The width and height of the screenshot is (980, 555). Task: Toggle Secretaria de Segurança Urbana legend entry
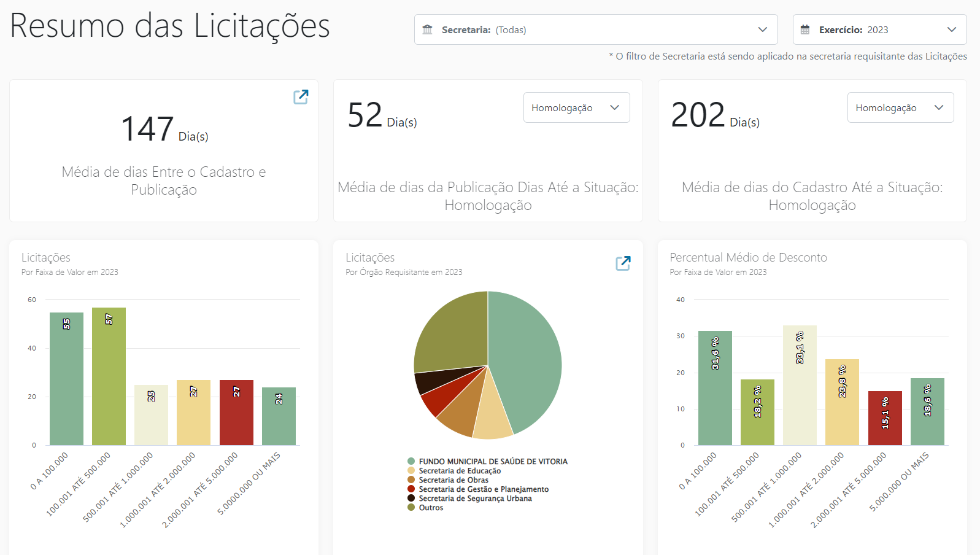tap(474, 499)
